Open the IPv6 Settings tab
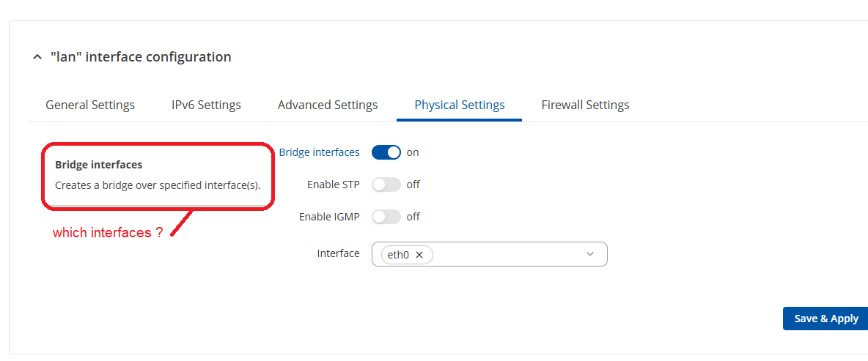This screenshot has height=361, width=868. coord(206,105)
